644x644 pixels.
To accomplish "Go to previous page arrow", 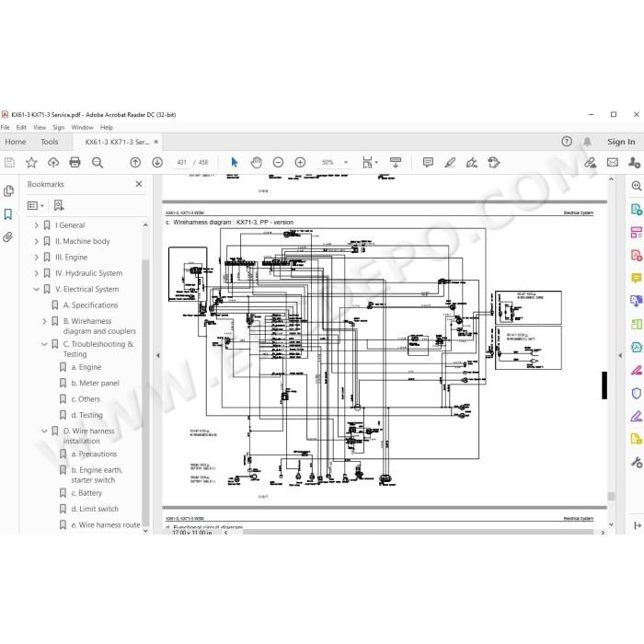I will pos(135,163).
